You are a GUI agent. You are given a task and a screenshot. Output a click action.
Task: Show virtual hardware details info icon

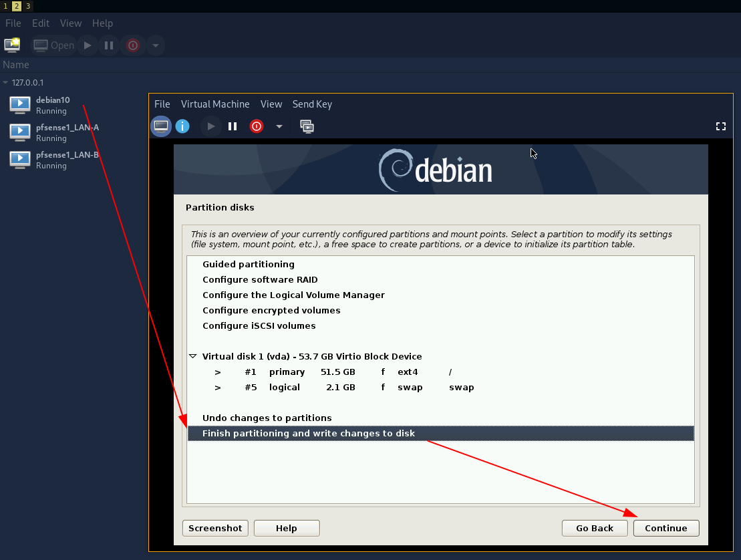[x=182, y=126]
